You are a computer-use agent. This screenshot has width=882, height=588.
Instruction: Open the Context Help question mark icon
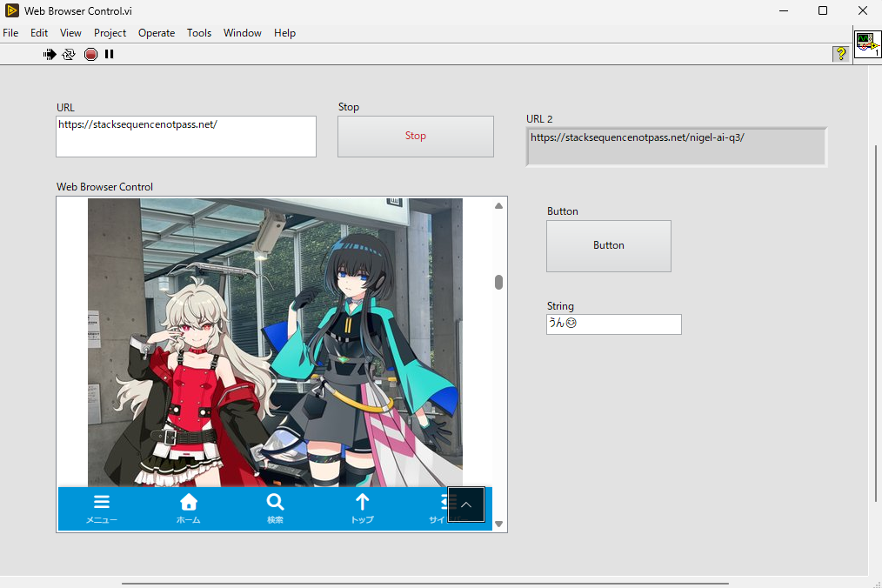(841, 54)
